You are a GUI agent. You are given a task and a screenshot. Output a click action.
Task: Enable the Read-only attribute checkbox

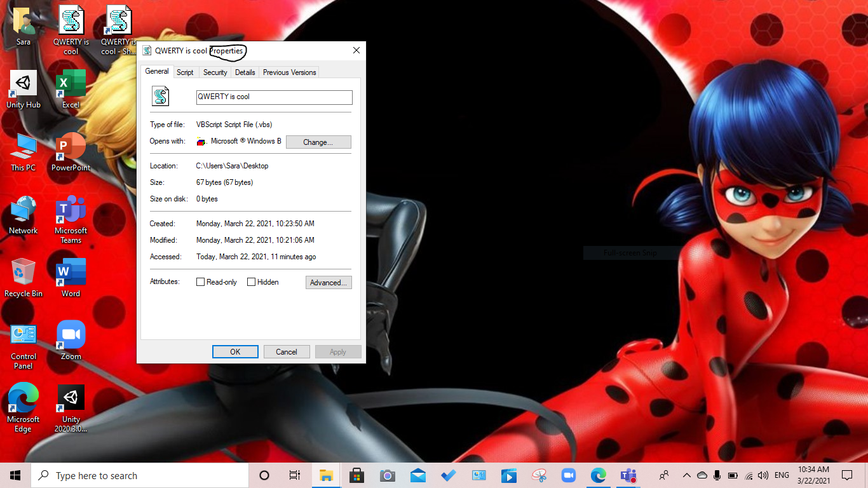[201, 282]
